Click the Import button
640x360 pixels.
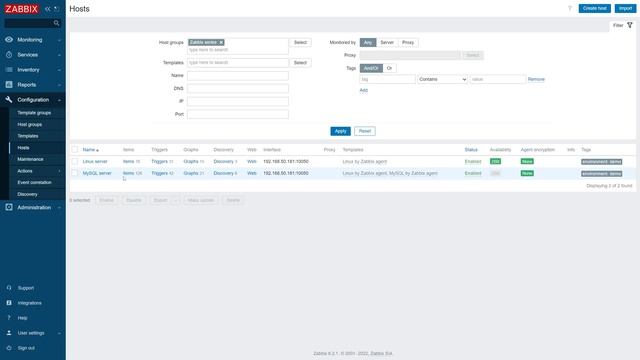coord(625,9)
